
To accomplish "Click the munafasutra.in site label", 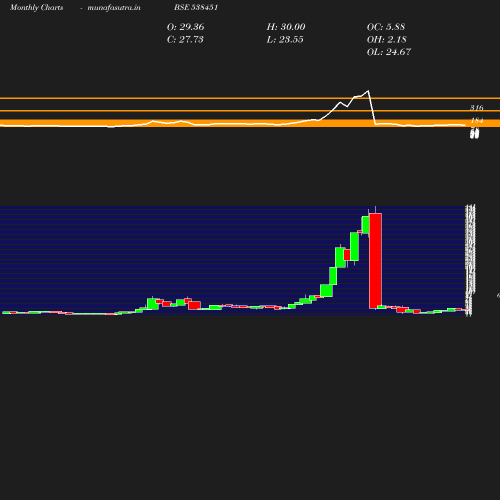I will (114, 8).
